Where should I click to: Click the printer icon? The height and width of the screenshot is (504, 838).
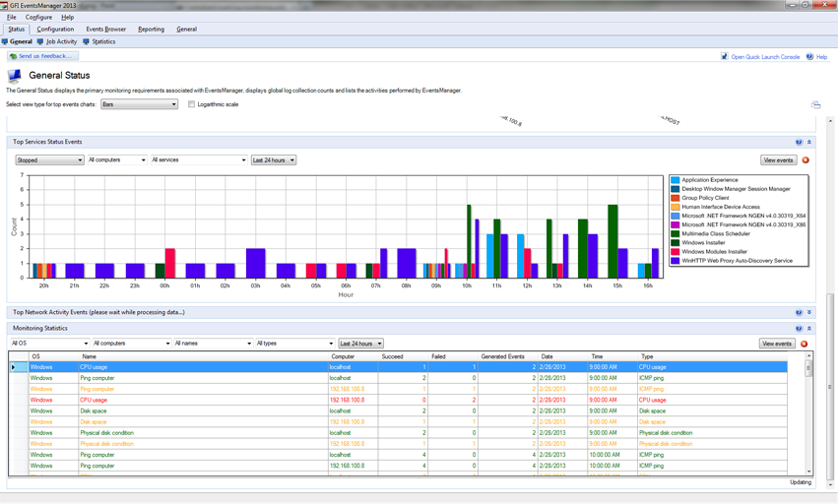(815, 104)
